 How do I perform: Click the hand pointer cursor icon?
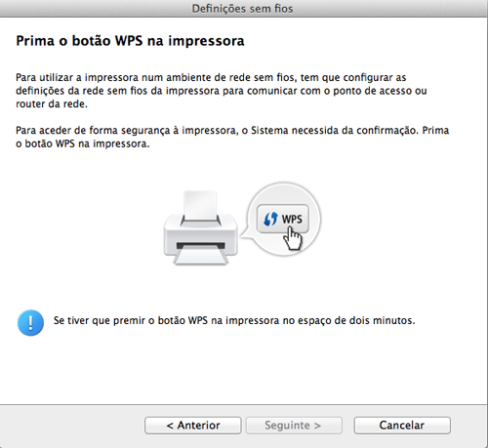293,239
